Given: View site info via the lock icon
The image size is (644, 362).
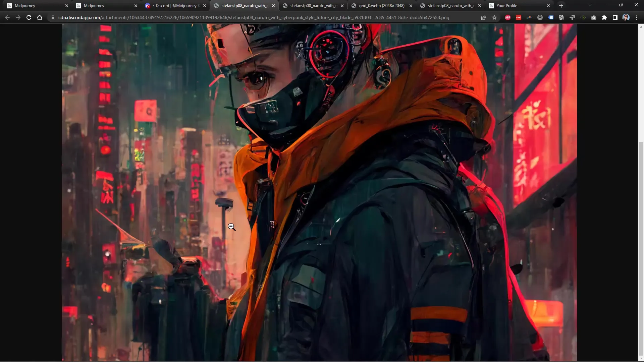Looking at the screenshot, I should point(53,17).
